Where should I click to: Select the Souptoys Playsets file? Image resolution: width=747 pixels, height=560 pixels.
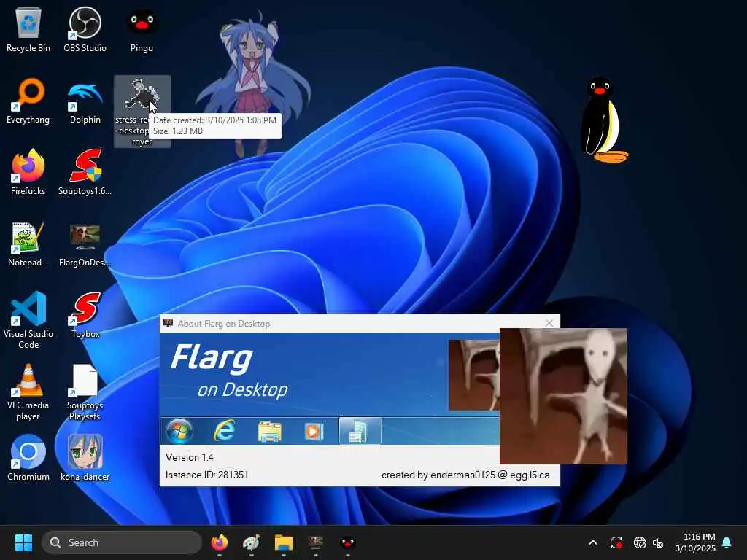point(85,392)
